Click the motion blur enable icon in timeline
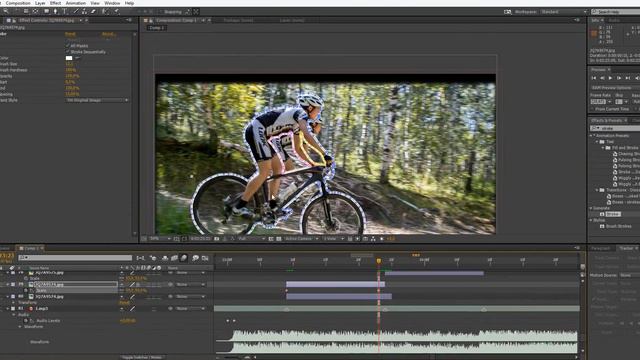 click(x=184, y=258)
